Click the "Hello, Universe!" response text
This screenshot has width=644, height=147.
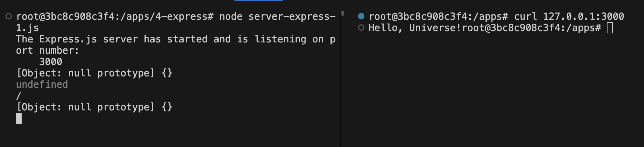point(415,28)
